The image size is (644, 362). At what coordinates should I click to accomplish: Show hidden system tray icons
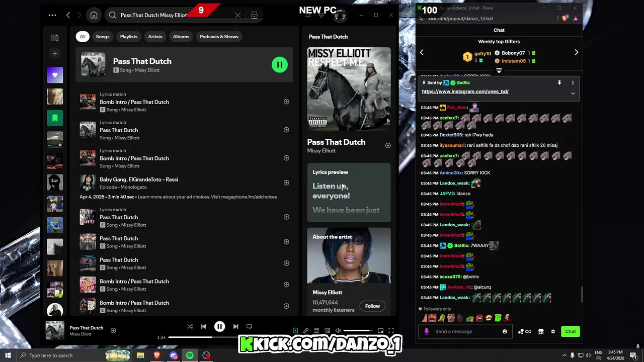coord(564,355)
